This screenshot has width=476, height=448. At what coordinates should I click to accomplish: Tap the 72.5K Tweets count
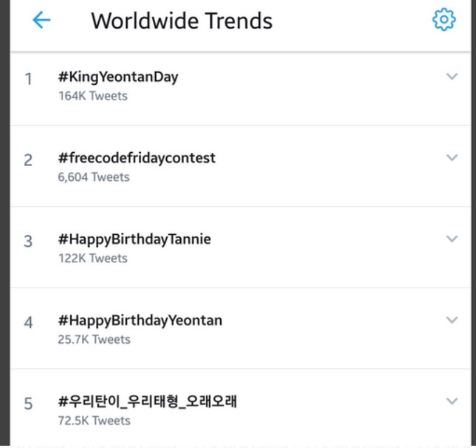point(94,421)
